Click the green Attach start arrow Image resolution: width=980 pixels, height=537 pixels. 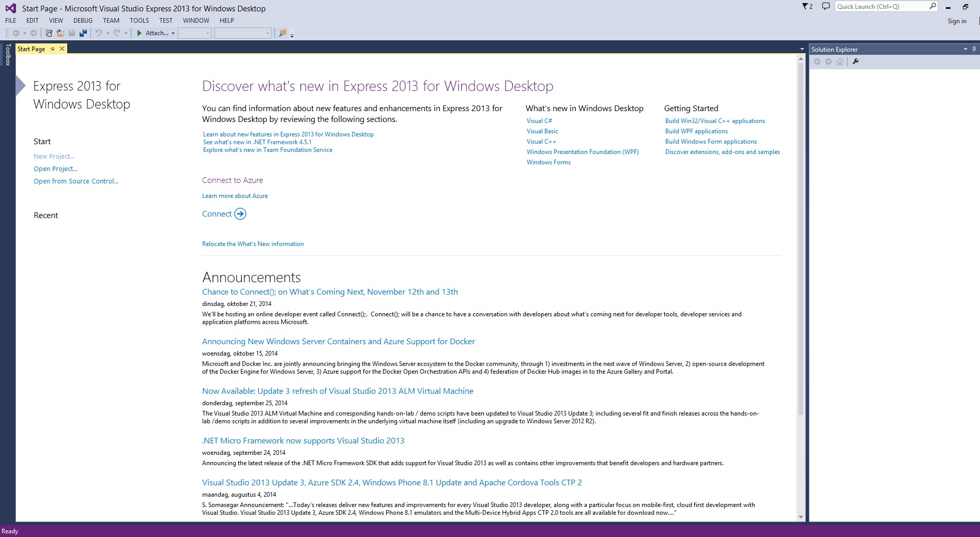[139, 33]
